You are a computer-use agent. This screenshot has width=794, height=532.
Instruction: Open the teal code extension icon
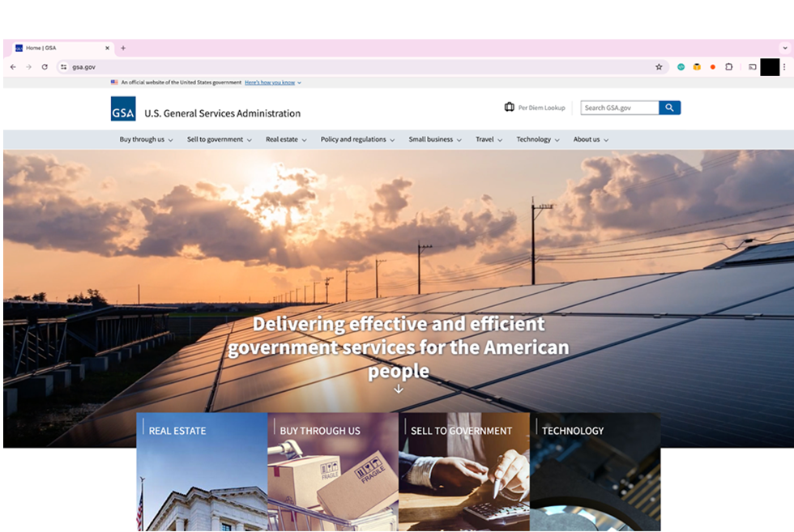[681, 67]
